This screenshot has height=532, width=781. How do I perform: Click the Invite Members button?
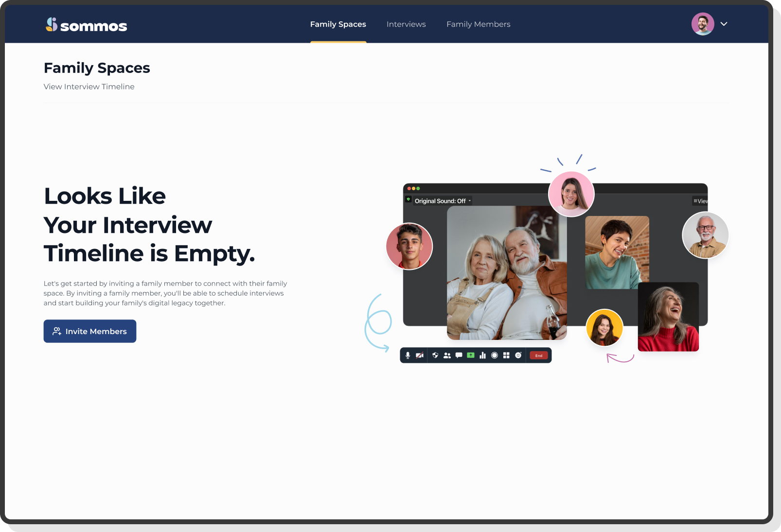click(x=90, y=331)
